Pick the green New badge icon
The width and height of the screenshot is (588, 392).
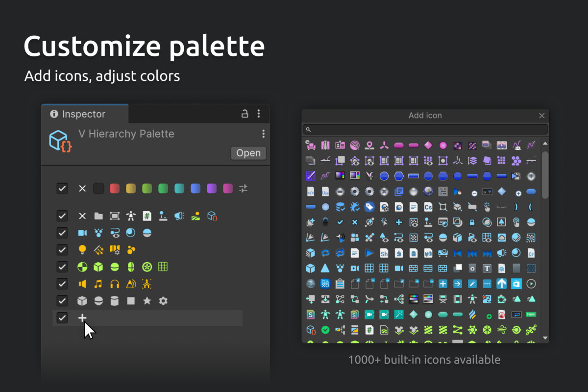pos(531,315)
